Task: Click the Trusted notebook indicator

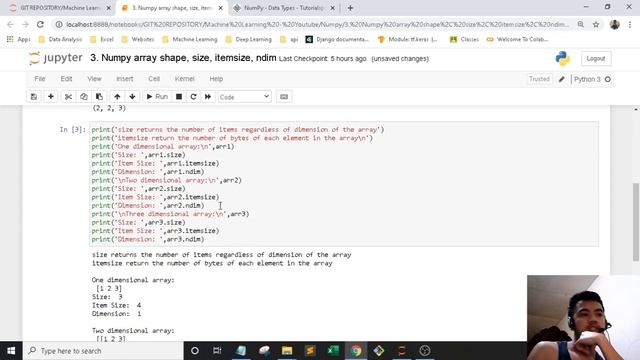Action: 539,79
